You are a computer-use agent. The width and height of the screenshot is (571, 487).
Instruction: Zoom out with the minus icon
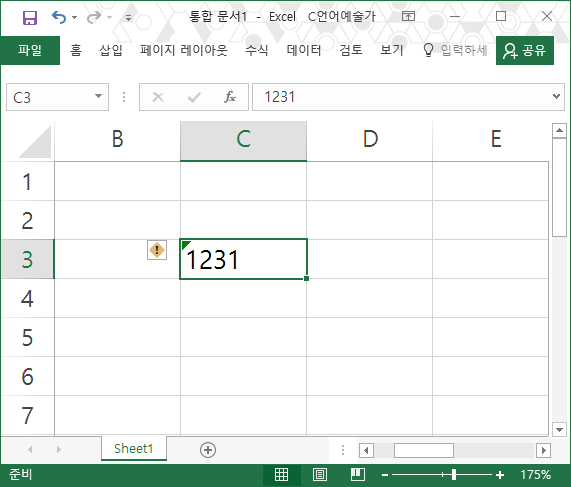coord(385,475)
